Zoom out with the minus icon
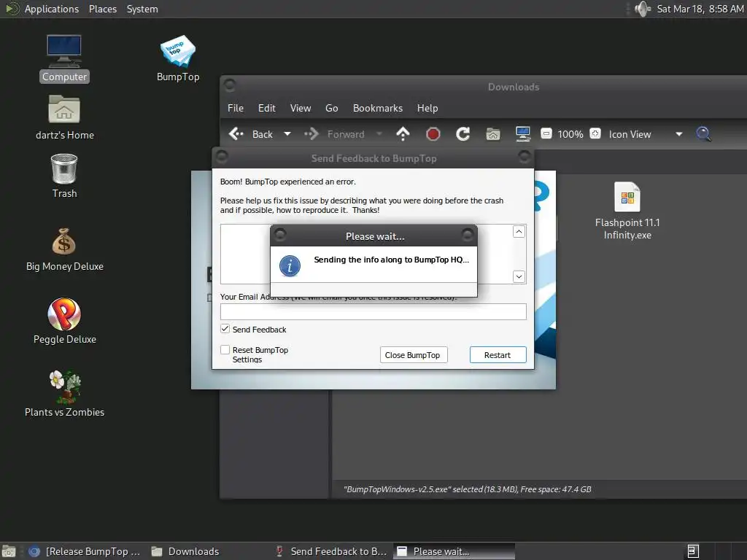 click(x=546, y=134)
